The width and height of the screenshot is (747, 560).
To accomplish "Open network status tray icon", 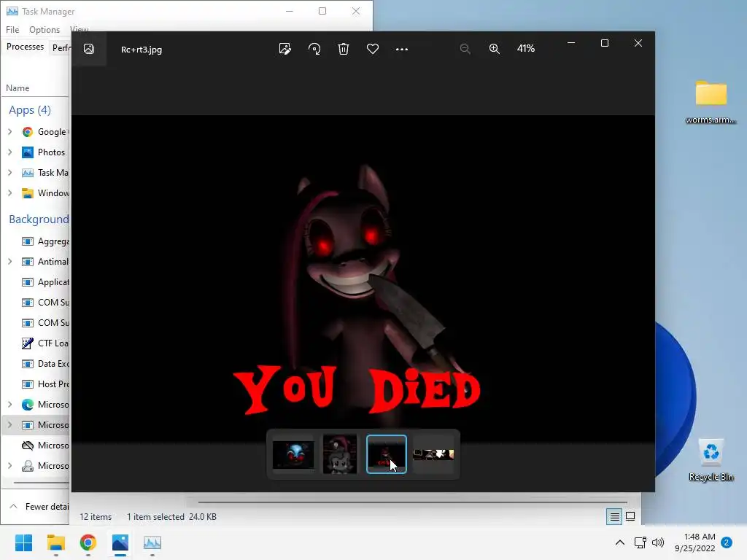I will tap(640, 542).
